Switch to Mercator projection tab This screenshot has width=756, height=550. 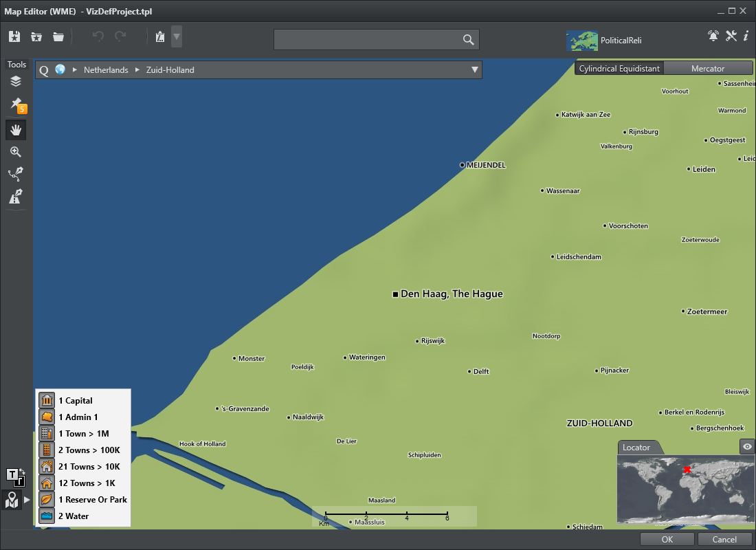pyautogui.click(x=707, y=69)
